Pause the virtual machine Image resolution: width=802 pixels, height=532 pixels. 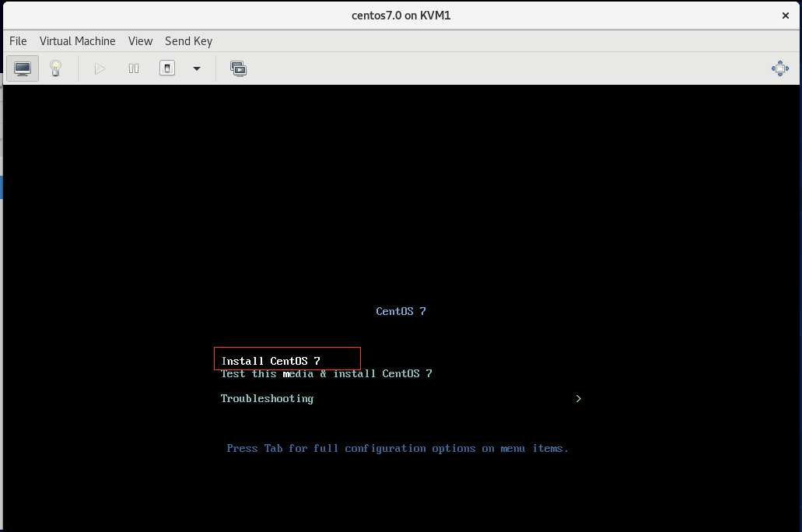134,68
